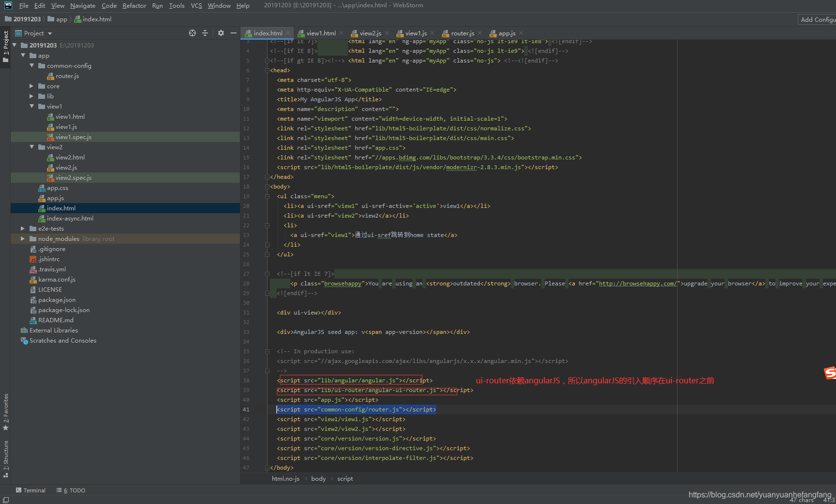
Task: Close the view2.js editor tab
Action: point(387,33)
